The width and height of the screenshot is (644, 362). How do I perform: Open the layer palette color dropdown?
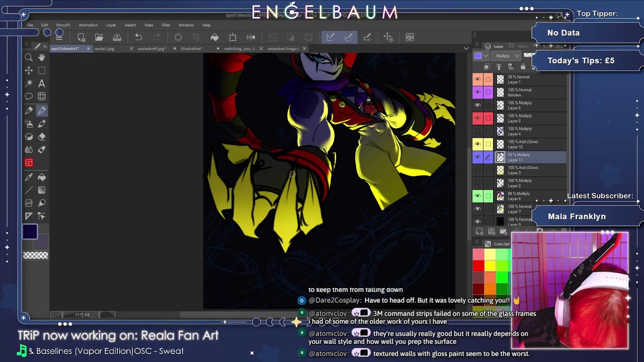pyautogui.click(x=481, y=56)
